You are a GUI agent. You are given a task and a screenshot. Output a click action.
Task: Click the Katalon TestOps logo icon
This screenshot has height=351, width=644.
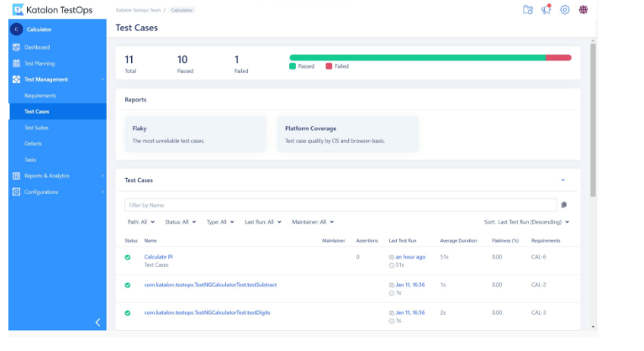coord(18,9)
